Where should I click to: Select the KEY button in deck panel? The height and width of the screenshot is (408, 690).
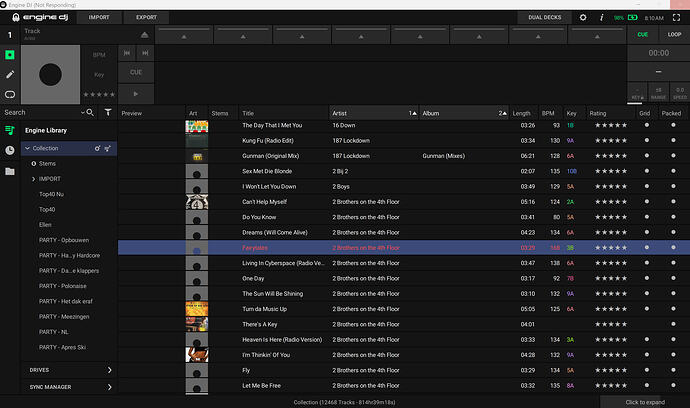pos(637,92)
